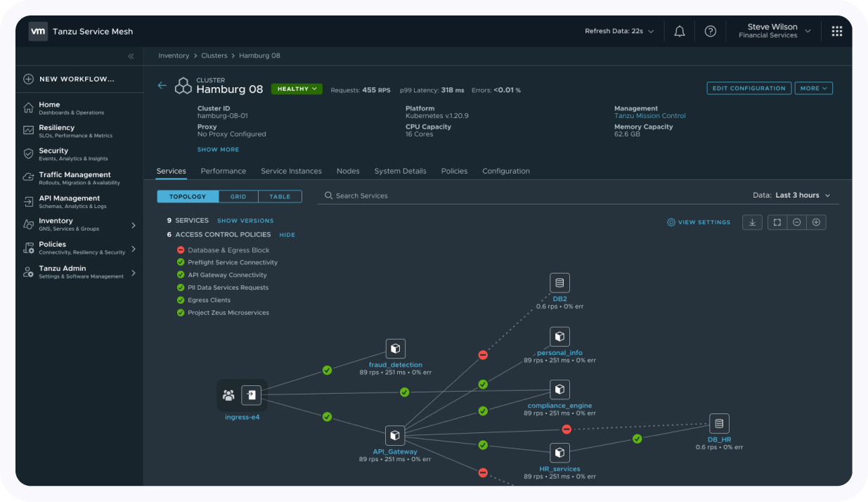Open the MORE actions dropdown
868x502 pixels.
[814, 89]
